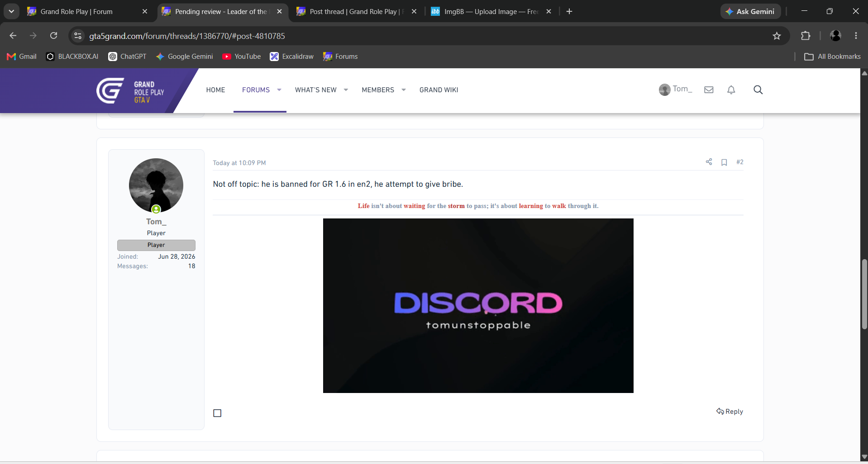Expand the Members dropdown arrow

click(404, 90)
